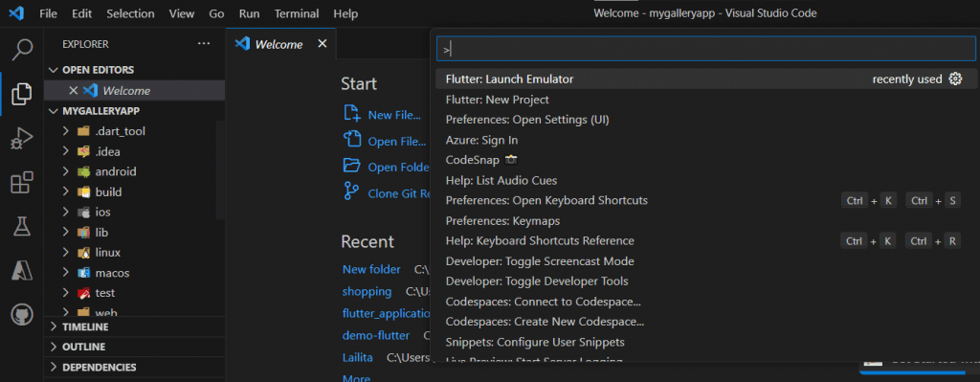Click the android folder icon
Viewport: 980px width, 382px height.
click(x=84, y=171)
